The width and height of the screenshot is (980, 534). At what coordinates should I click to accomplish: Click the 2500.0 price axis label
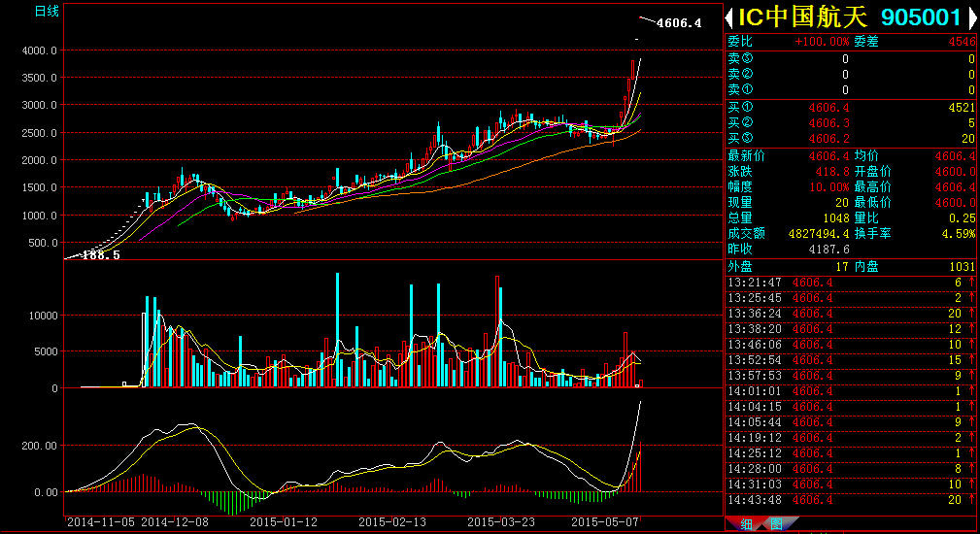click(40, 133)
